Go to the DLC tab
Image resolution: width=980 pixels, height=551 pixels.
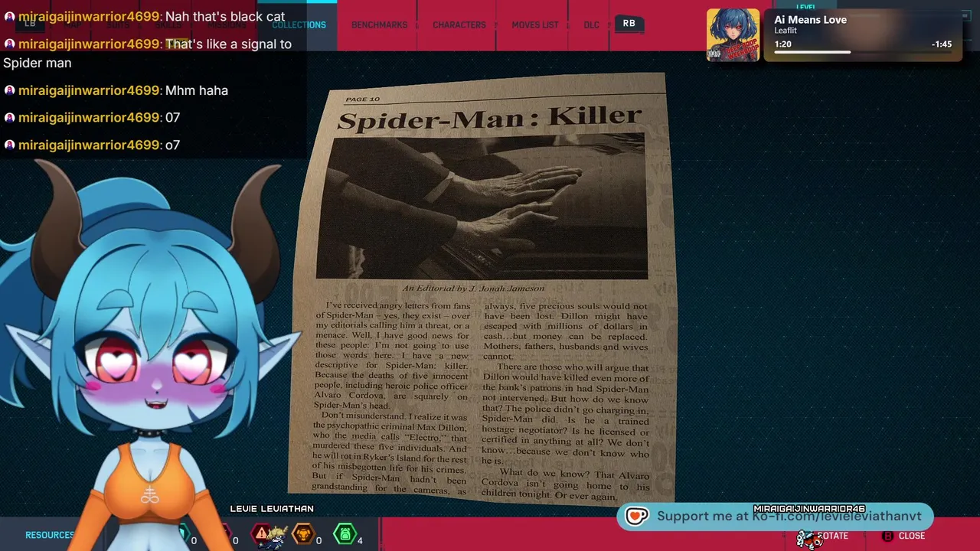tap(592, 24)
